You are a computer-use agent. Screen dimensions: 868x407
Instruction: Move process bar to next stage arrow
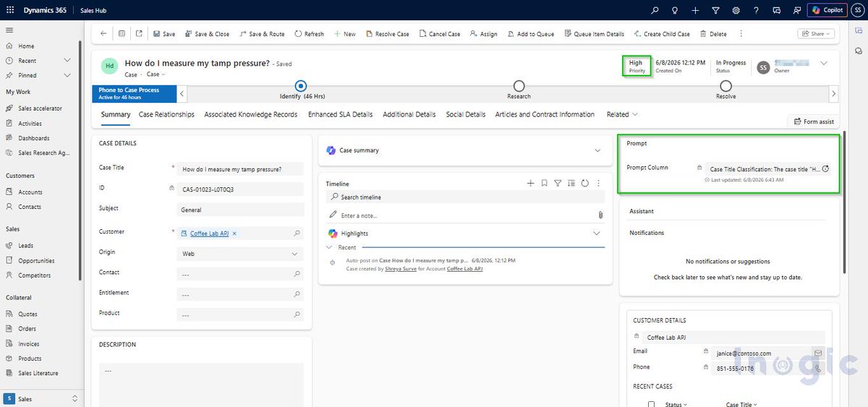834,93
